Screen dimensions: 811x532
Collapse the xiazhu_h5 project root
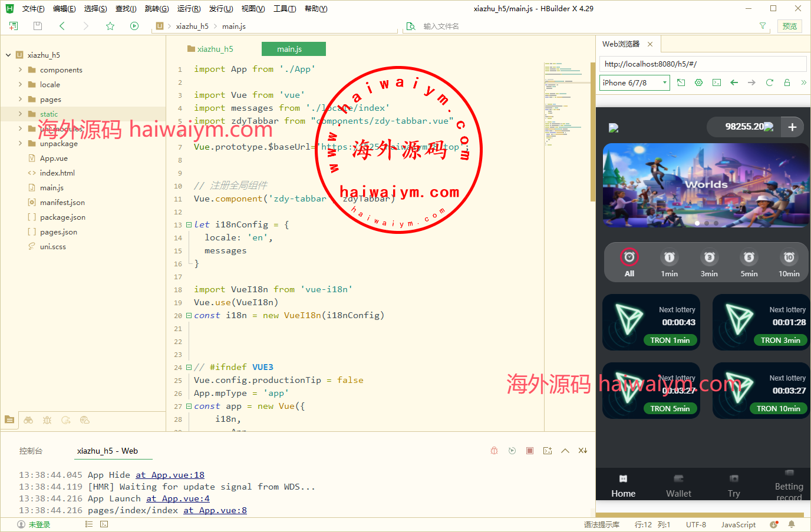pyautogui.click(x=8, y=55)
